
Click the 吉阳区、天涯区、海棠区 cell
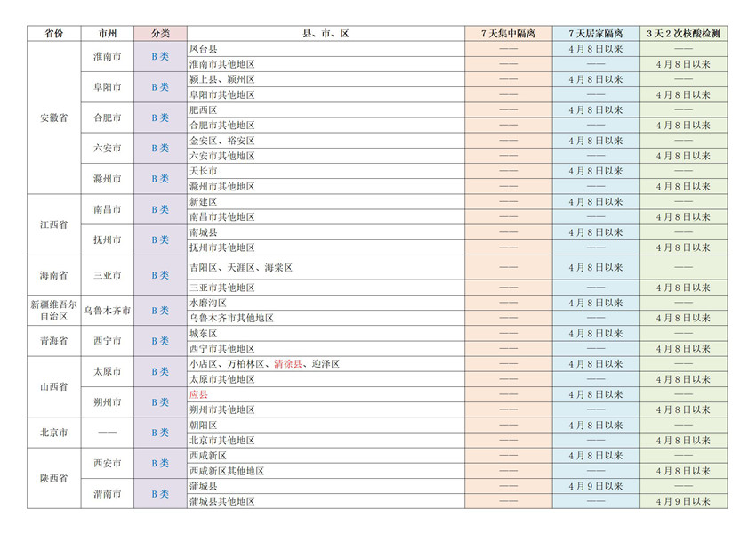[241, 268]
